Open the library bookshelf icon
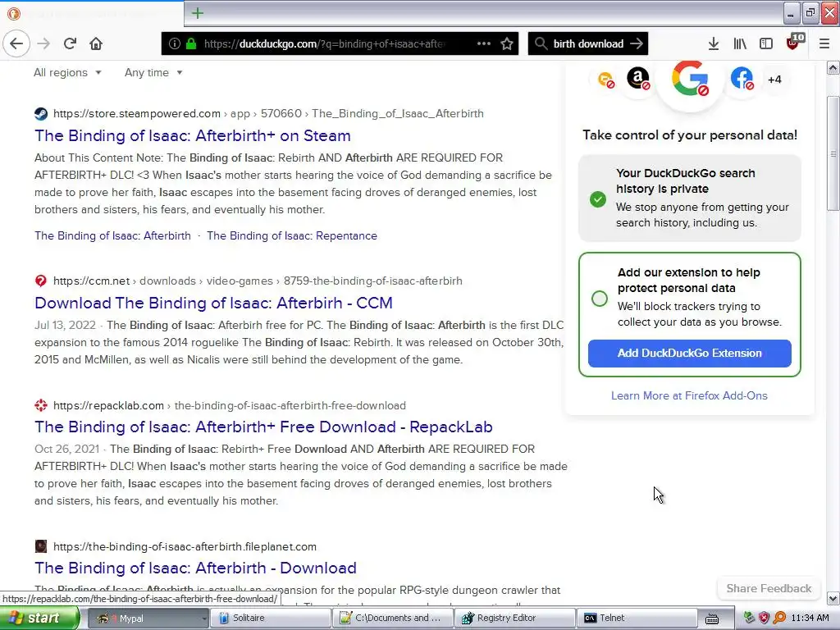Viewport: 840px width, 630px height. [x=740, y=43]
